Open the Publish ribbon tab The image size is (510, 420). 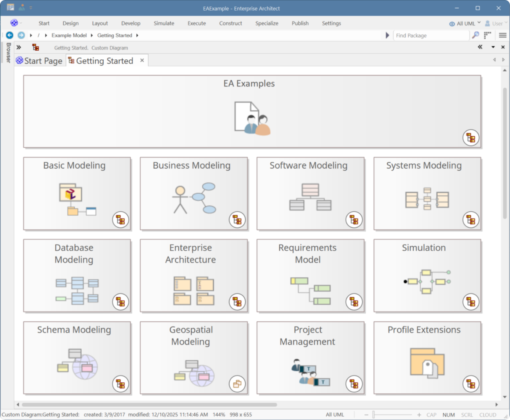[x=300, y=23]
